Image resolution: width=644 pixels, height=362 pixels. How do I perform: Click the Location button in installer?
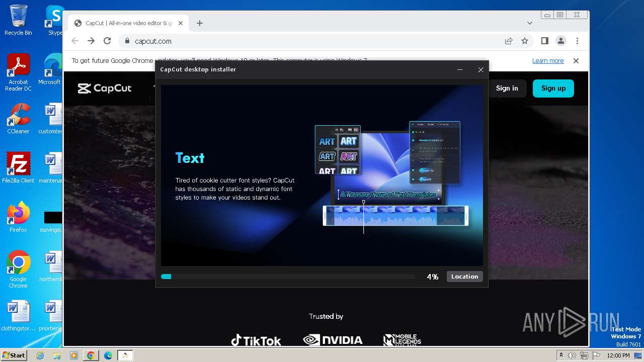click(464, 277)
